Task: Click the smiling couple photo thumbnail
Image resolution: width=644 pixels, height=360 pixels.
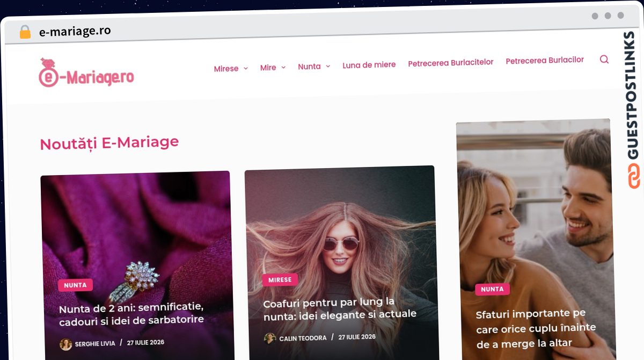Action: pyautogui.click(x=535, y=240)
